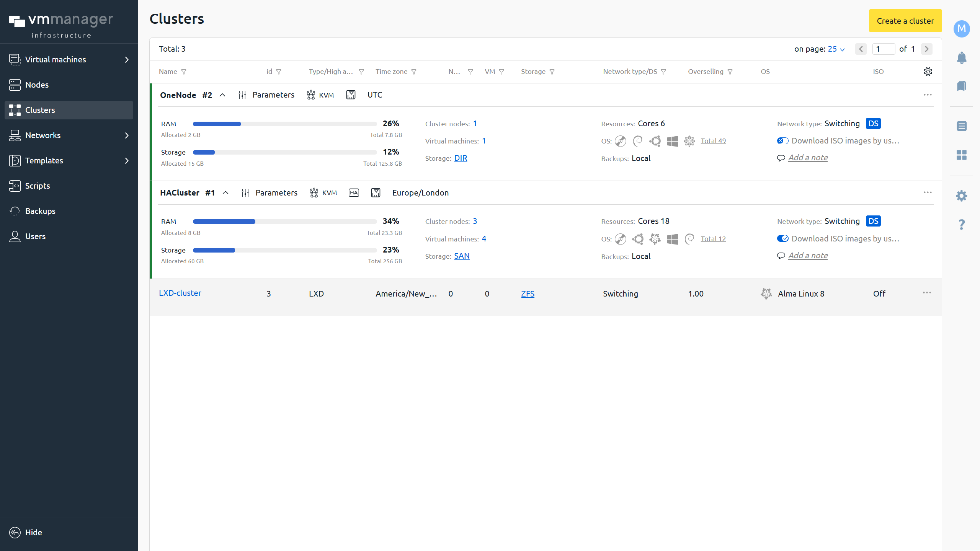Click the OneNode RAM usage bar

tap(284, 124)
